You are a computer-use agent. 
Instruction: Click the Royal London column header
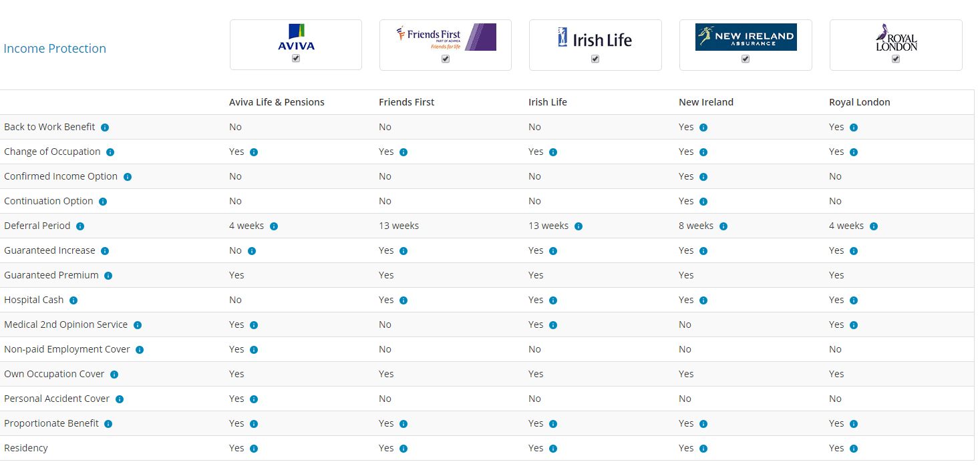click(x=859, y=102)
